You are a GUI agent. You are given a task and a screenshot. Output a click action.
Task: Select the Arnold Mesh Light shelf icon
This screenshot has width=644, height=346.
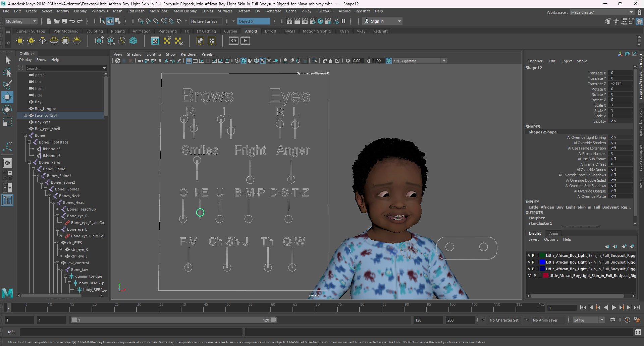tap(31, 41)
